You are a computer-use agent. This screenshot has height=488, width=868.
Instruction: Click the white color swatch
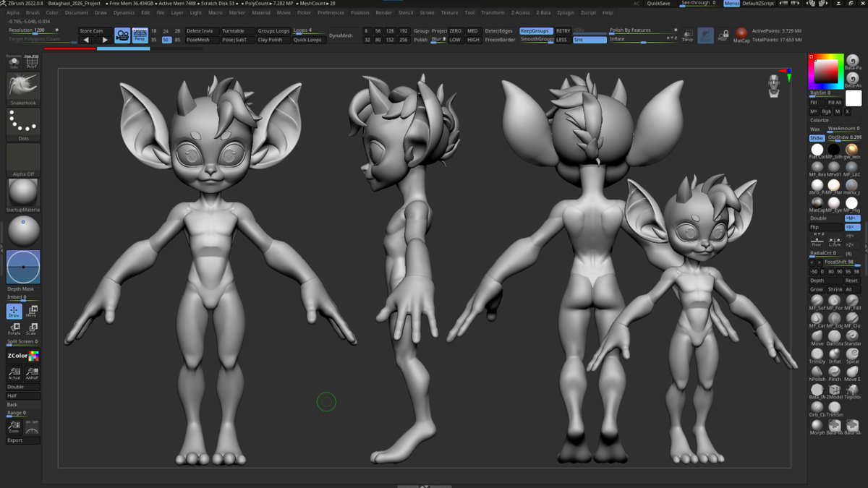tap(854, 98)
